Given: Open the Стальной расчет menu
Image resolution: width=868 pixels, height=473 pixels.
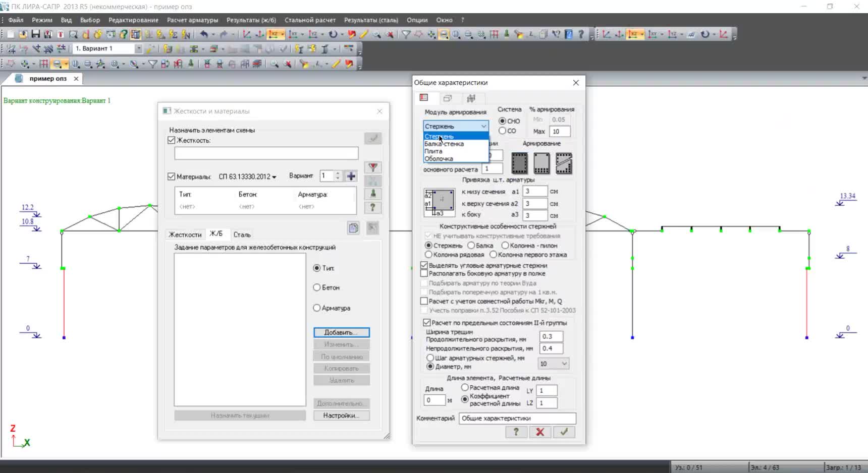Looking at the screenshot, I should tap(310, 20).
